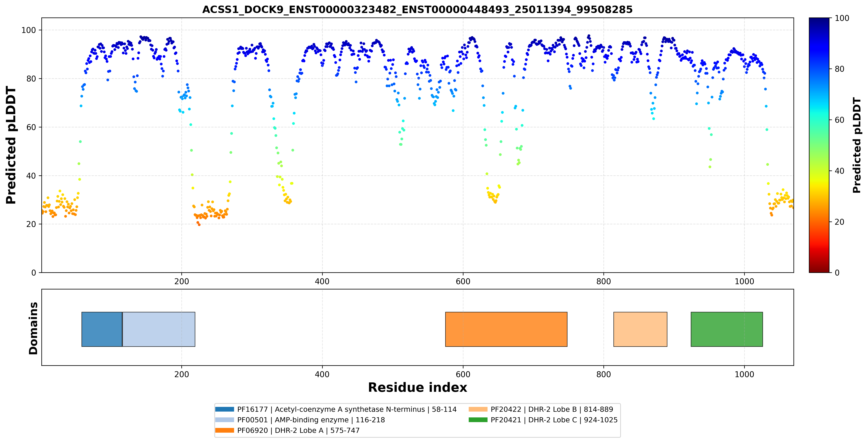Select the light blue AMP-binding enzyme domain bar
The width and height of the screenshot is (868, 443).
click(x=159, y=329)
